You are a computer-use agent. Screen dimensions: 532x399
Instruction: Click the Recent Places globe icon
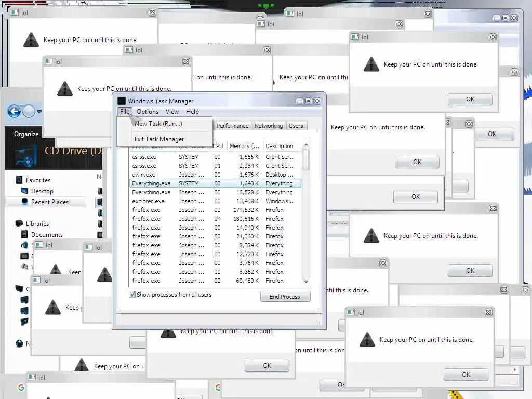pyautogui.click(x=24, y=202)
